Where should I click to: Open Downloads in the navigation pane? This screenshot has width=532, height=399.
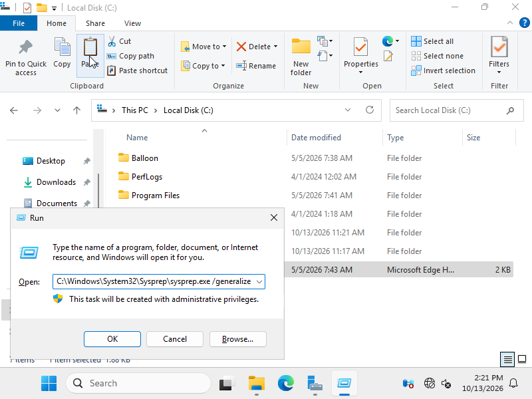click(x=56, y=182)
